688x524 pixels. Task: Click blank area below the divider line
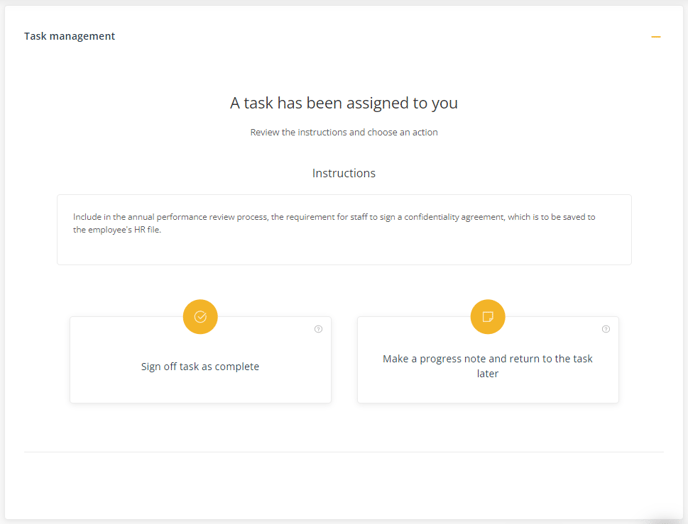tap(344, 485)
